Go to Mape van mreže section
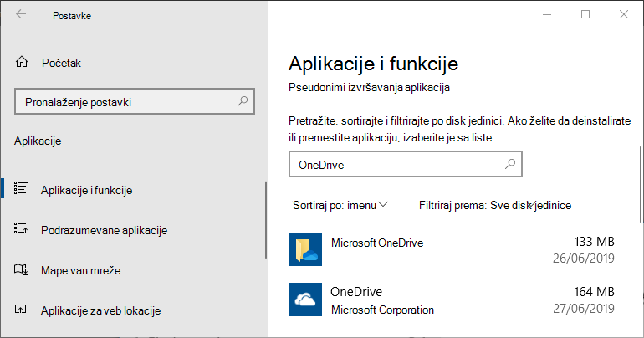 (80, 270)
